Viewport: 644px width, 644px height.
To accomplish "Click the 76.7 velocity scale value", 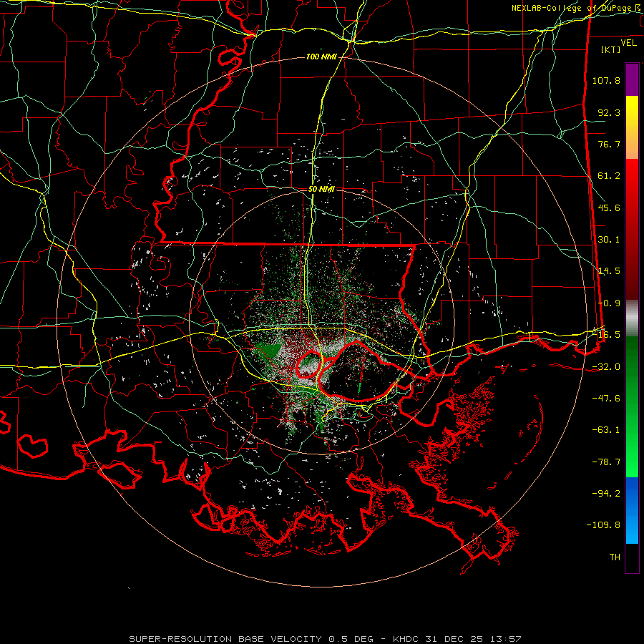I will click(609, 144).
